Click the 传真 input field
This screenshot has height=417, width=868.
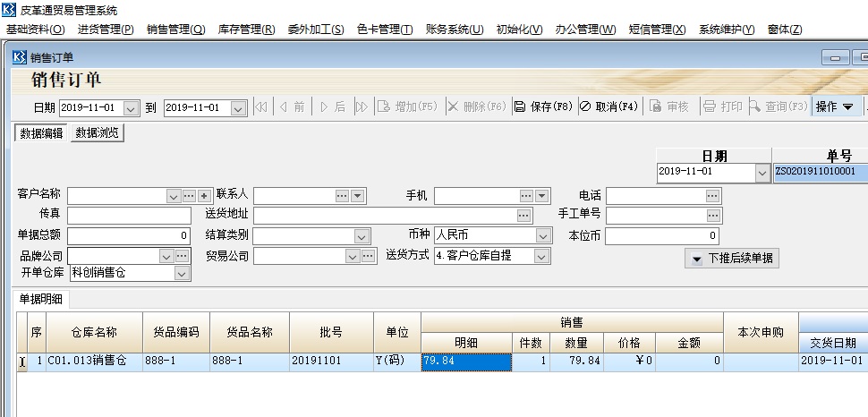pyautogui.click(x=129, y=216)
